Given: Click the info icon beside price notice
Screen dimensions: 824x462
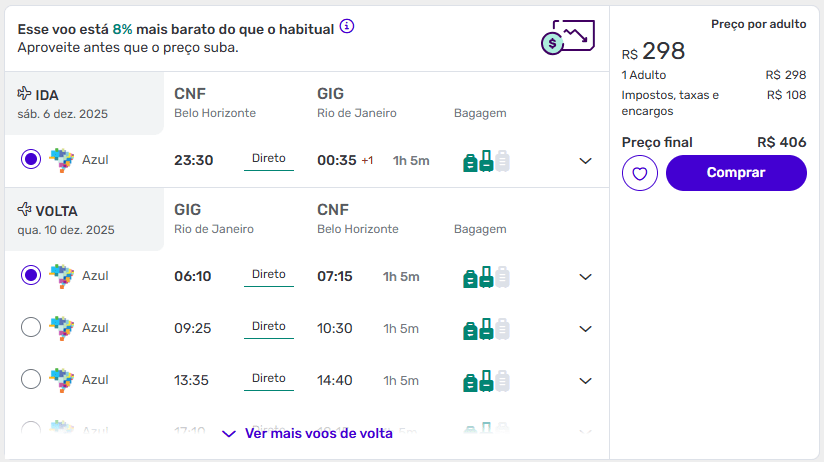Looking at the screenshot, I should [347, 27].
